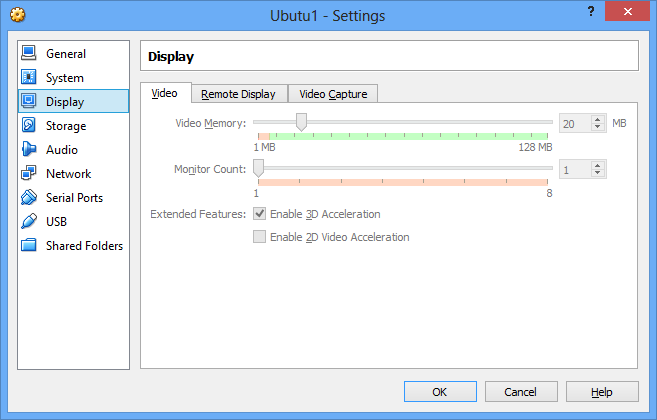
Task: Open the Audio speaker icon
Action: (28, 149)
